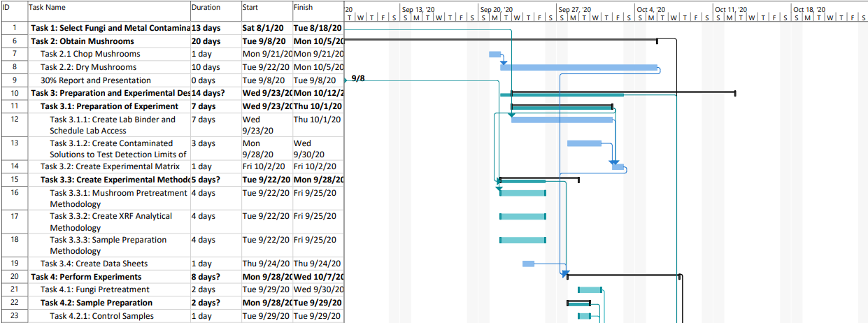The image size is (868, 323).
Task: Select Task 3: Preparation and Experimental Design name
Action: click(x=108, y=93)
